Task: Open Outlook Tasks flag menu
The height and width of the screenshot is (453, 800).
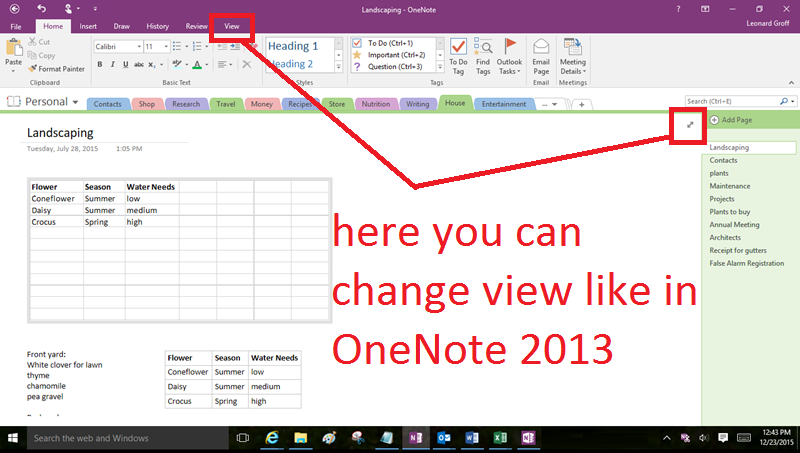Action: coord(509,57)
